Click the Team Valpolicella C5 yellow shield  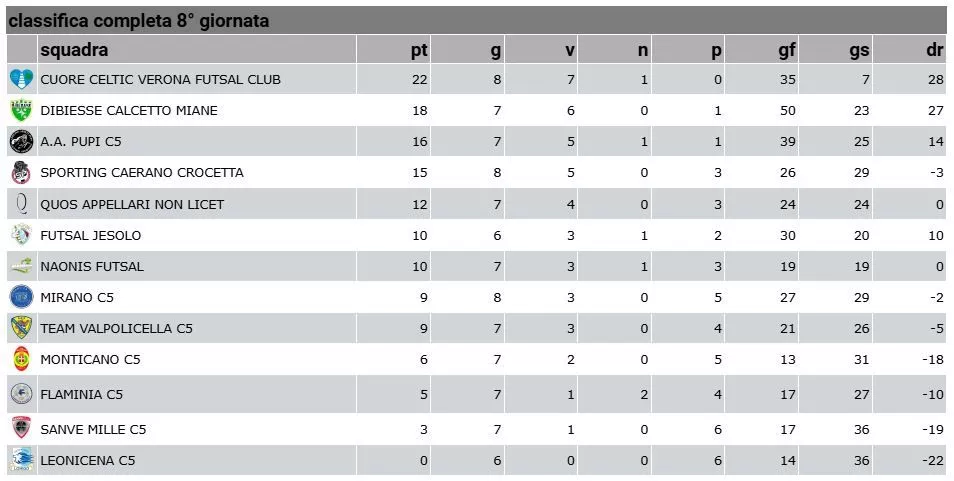(22, 328)
